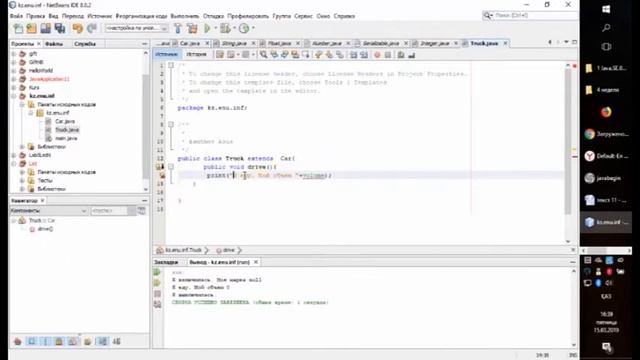
Task: Click the Build Project hammer icon
Action: point(178,28)
